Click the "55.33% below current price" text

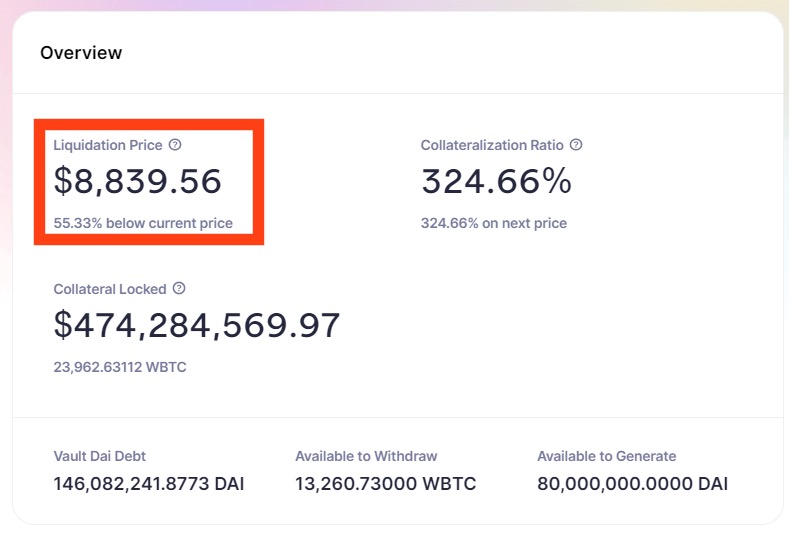coord(143,223)
